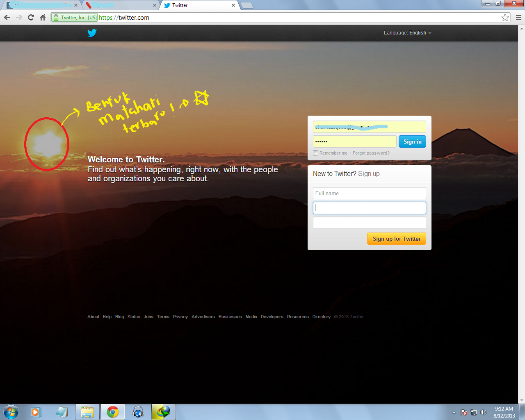Open the Privacy footer link

point(180,317)
